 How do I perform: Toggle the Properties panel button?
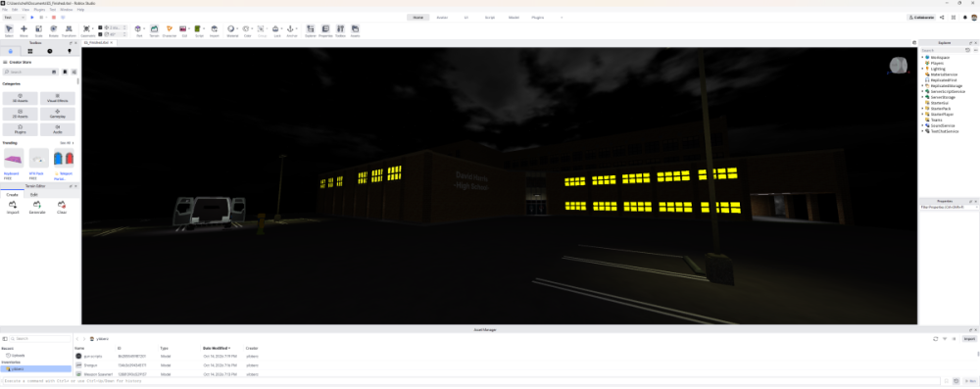coord(325,30)
